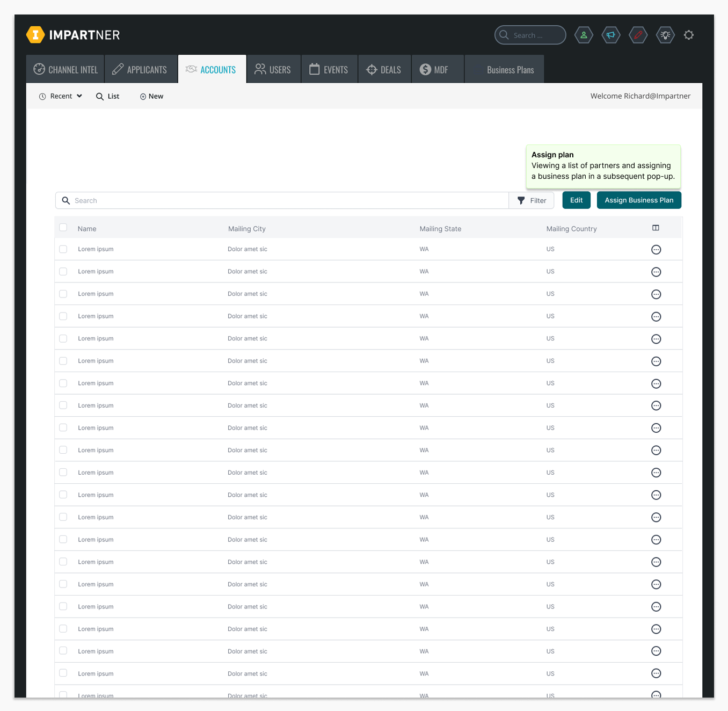
Task: Click the green user hexagon icon
Action: (x=584, y=35)
